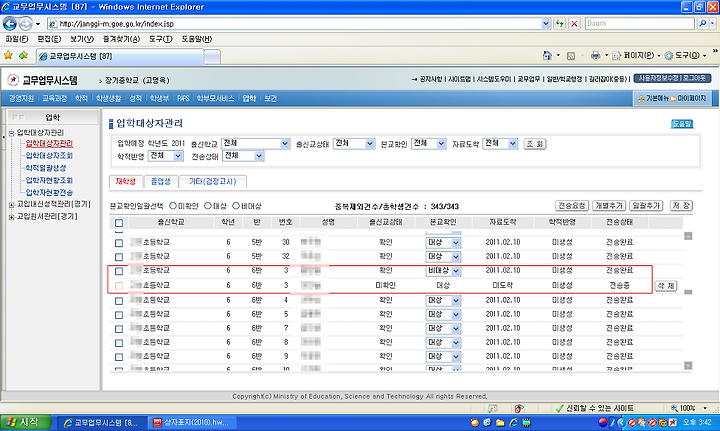The image size is (720, 431).
Task: Click the Windows 시작 Start button
Action: 26,422
